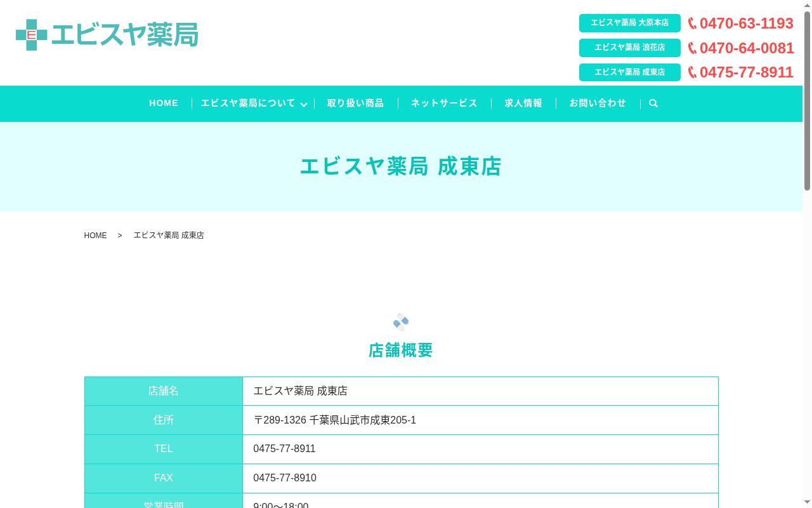This screenshot has width=812, height=508.
Task: Select address 〒289-1326 千葉県山武市成東205-1
Action: tap(335, 420)
